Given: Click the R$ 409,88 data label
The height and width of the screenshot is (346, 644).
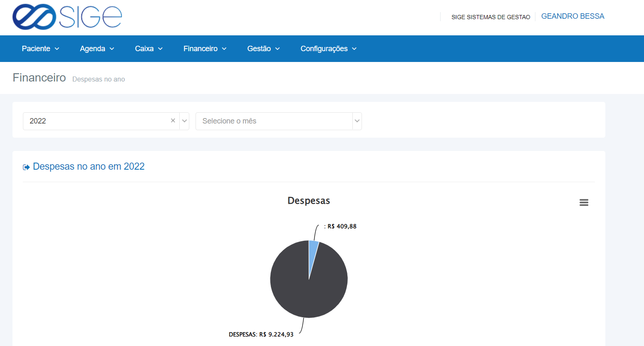Looking at the screenshot, I should click(x=340, y=226).
